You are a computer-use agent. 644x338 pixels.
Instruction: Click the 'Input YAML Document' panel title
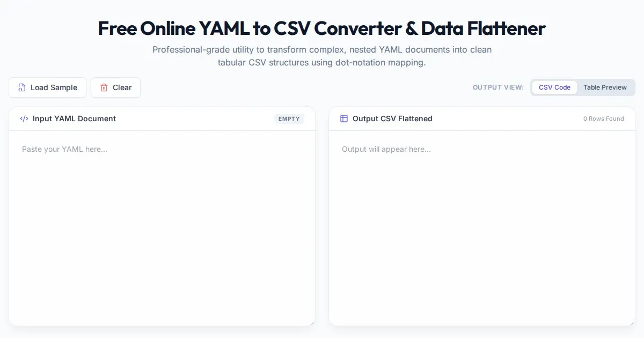pos(74,119)
